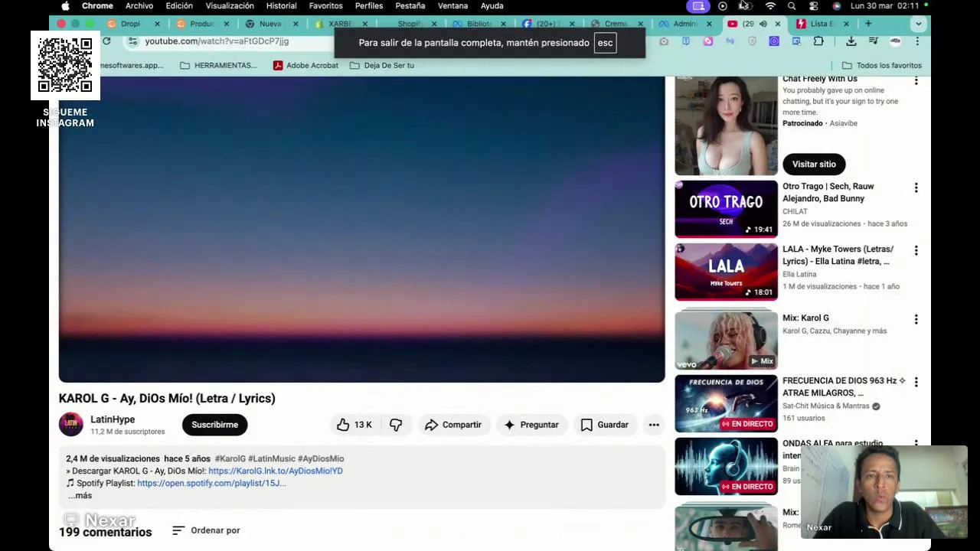The height and width of the screenshot is (551, 980).
Task: Open the KarolG.lnk.to download link
Action: 276,471
